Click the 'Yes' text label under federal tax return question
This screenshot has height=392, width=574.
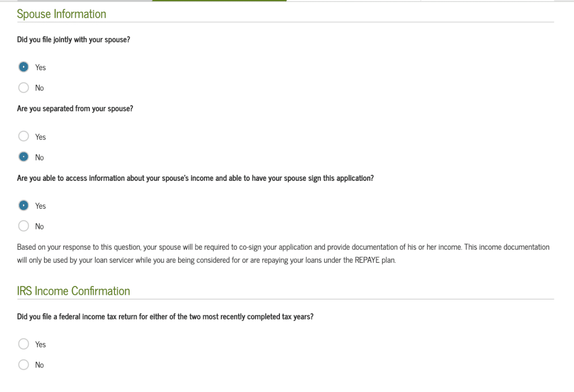tap(41, 344)
